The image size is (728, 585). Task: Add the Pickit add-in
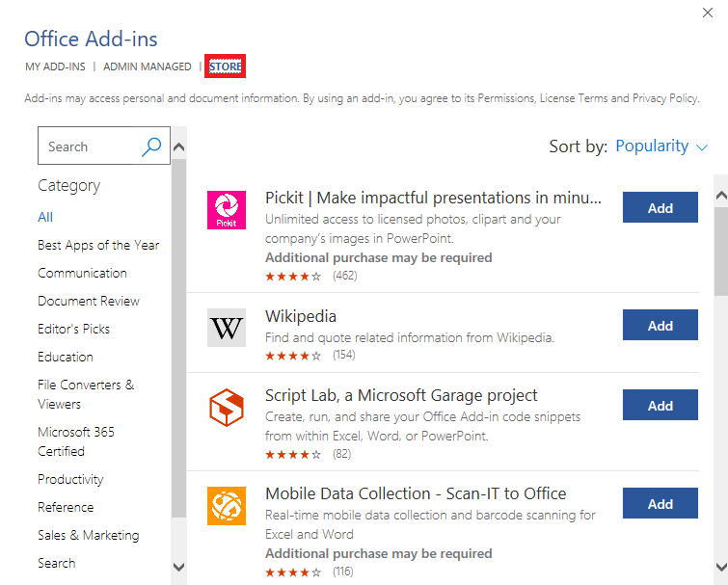pos(661,207)
